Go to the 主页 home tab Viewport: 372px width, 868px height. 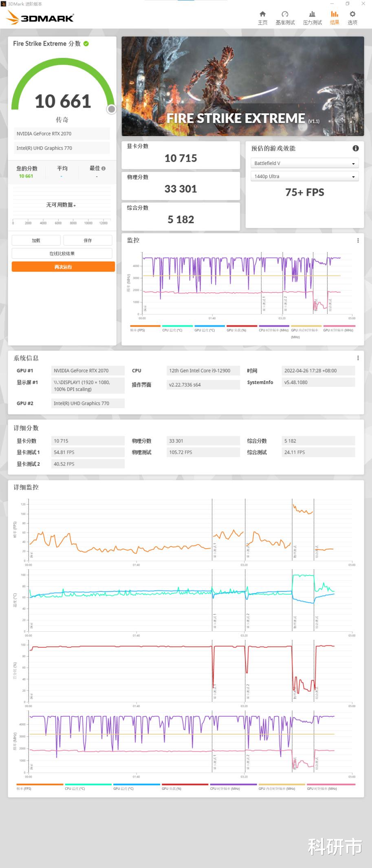(262, 18)
